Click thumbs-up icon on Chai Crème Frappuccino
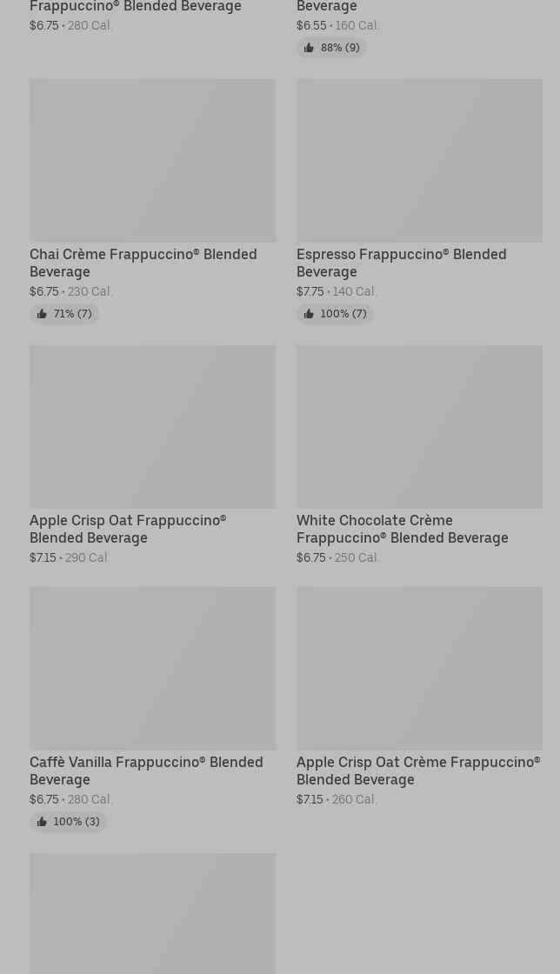Viewport: 560px width, 974px height. 42,314
